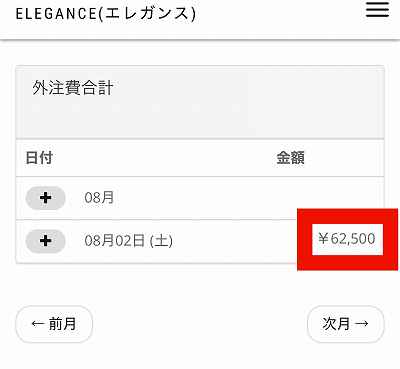Click the 金額 column header

[290, 158]
